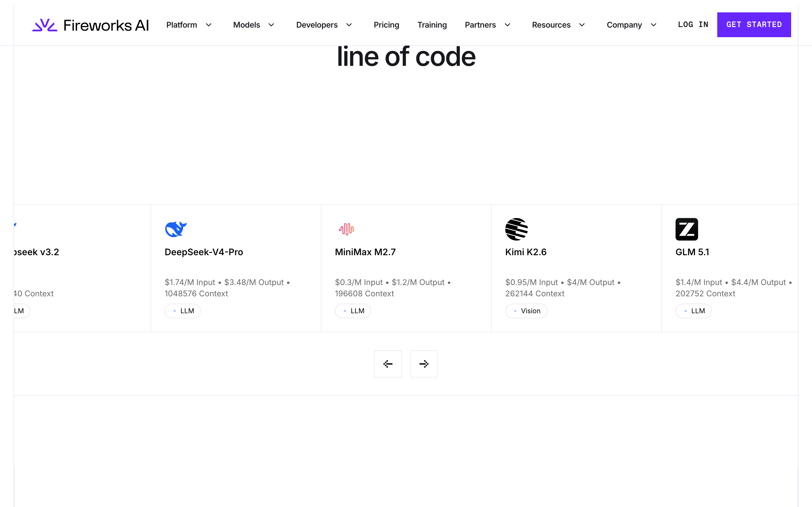Expand the Models dropdown menu
The image size is (812, 507).
tap(254, 25)
